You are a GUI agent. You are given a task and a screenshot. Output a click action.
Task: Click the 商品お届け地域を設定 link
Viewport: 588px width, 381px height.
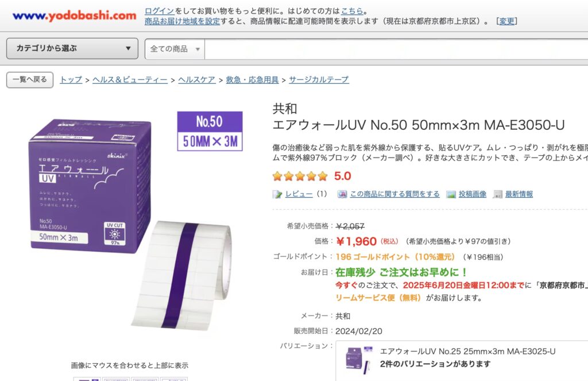tap(182, 21)
